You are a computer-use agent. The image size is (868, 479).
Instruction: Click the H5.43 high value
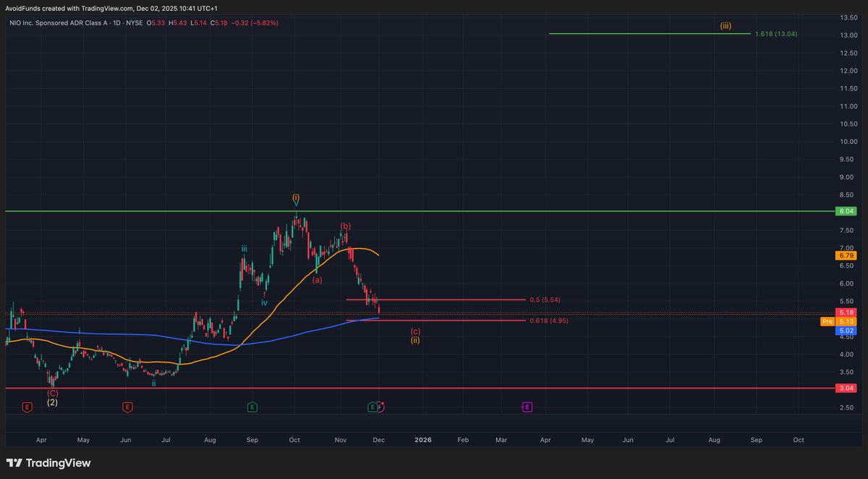point(179,23)
